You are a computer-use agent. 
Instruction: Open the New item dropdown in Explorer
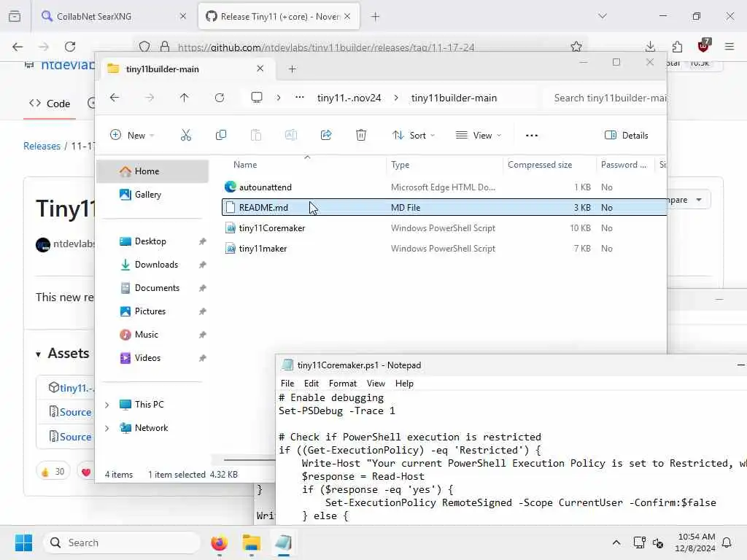[132, 135]
